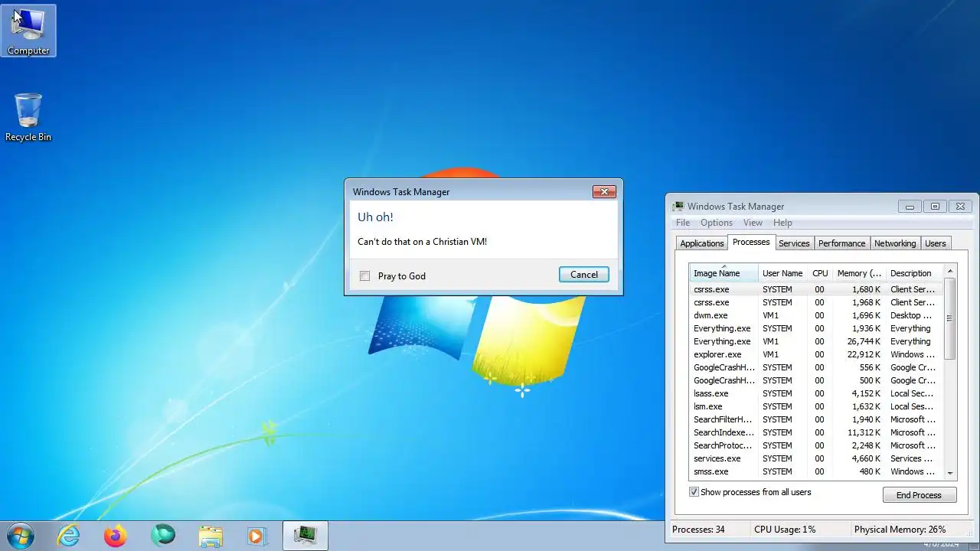Switch to the Performance tab
This screenshot has width=980, height=551.
click(x=841, y=243)
